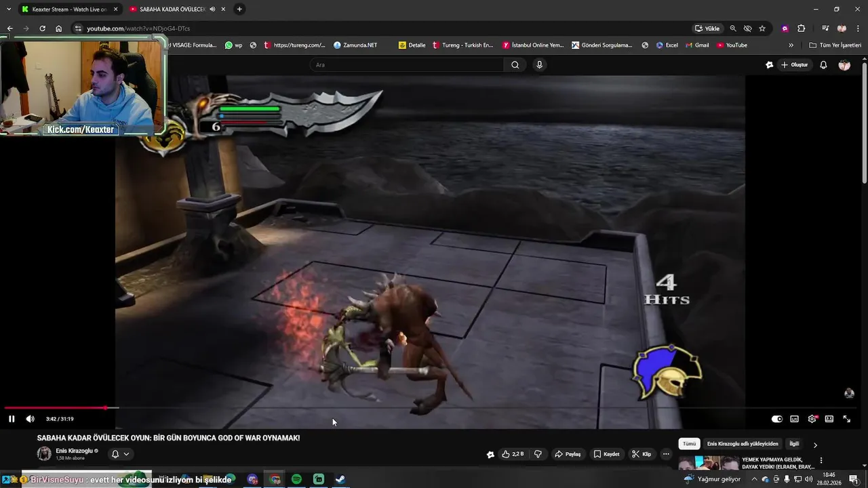Open Spotify from the taskbar
This screenshot has width=868, height=488.
pyautogui.click(x=296, y=479)
